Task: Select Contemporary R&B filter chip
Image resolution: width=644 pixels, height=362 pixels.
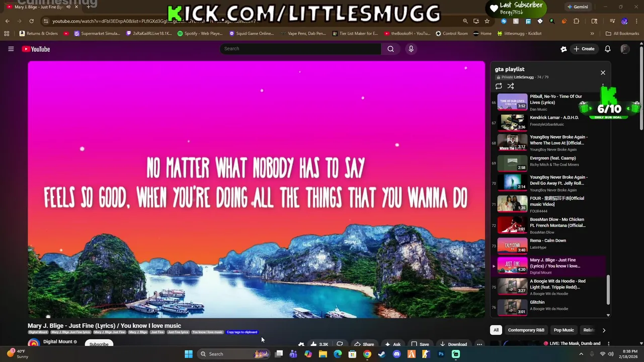Action: point(526,330)
